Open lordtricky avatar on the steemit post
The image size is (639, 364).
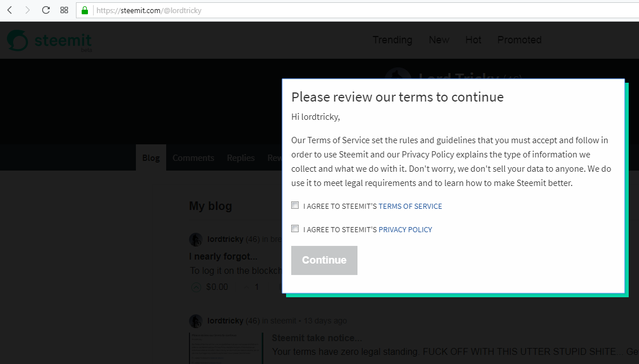pos(196,321)
